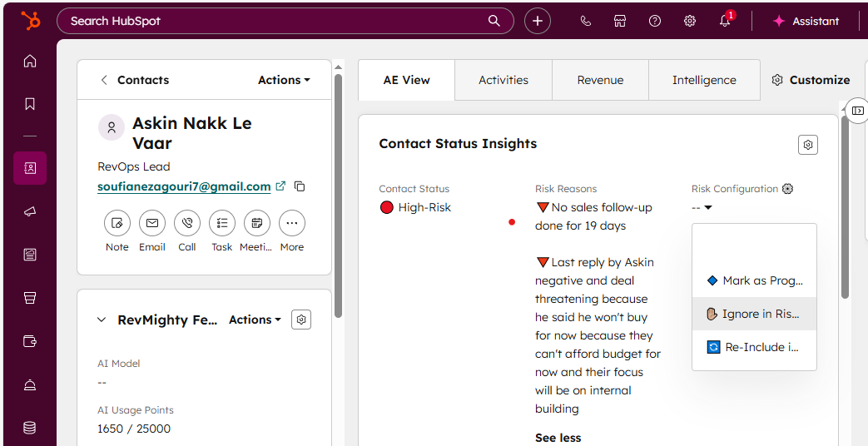868x446 pixels.
Task: Click the AI Usage Points value 1650 / 25000
Action: click(x=134, y=429)
